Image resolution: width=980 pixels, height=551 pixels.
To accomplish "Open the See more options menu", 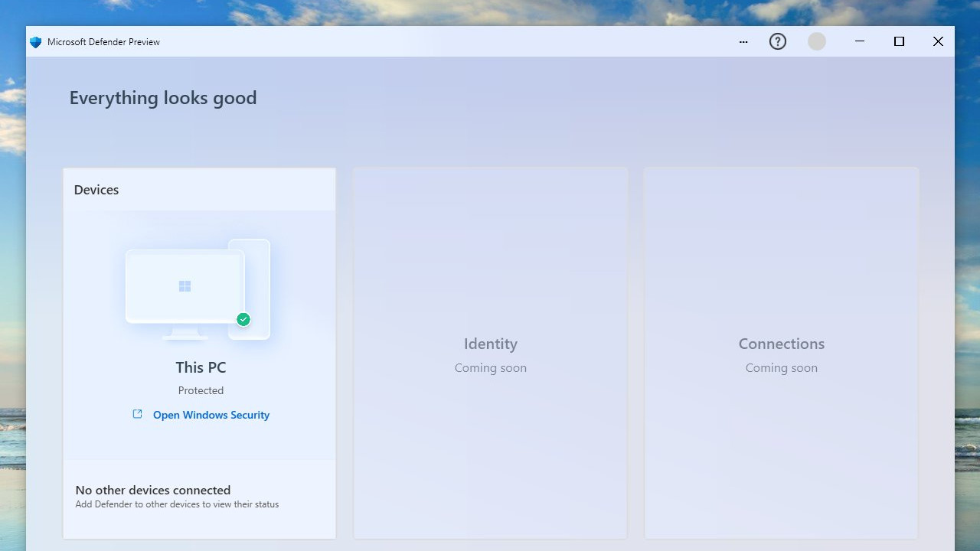I will pos(743,42).
